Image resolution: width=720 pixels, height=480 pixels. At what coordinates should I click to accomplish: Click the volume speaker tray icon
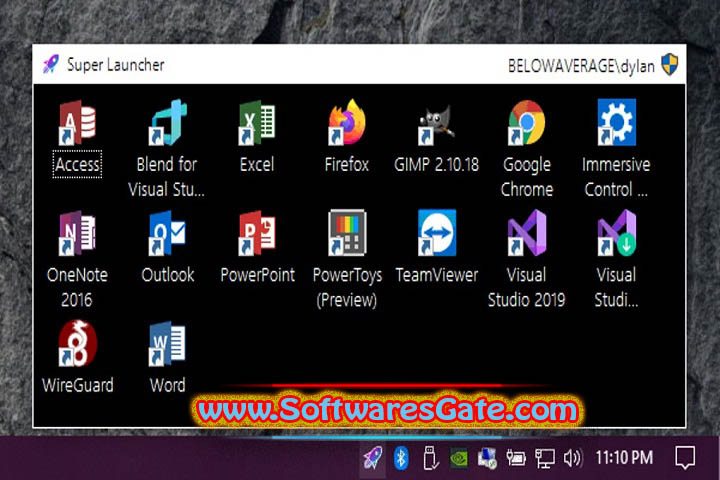(573, 458)
